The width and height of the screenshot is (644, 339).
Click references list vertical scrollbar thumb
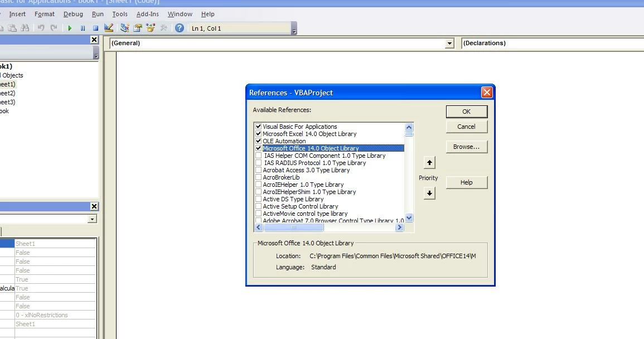click(x=409, y=134)
